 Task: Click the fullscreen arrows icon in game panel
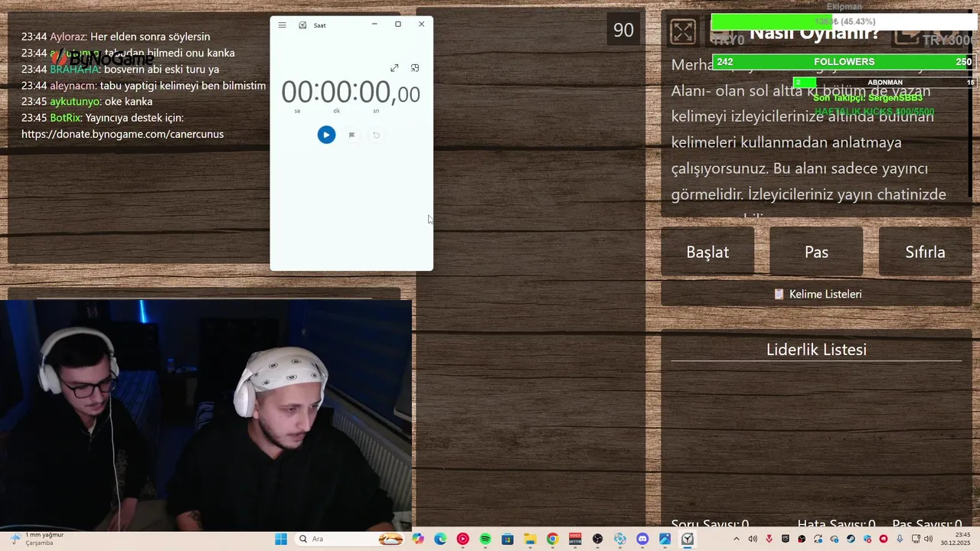point(683,31)
